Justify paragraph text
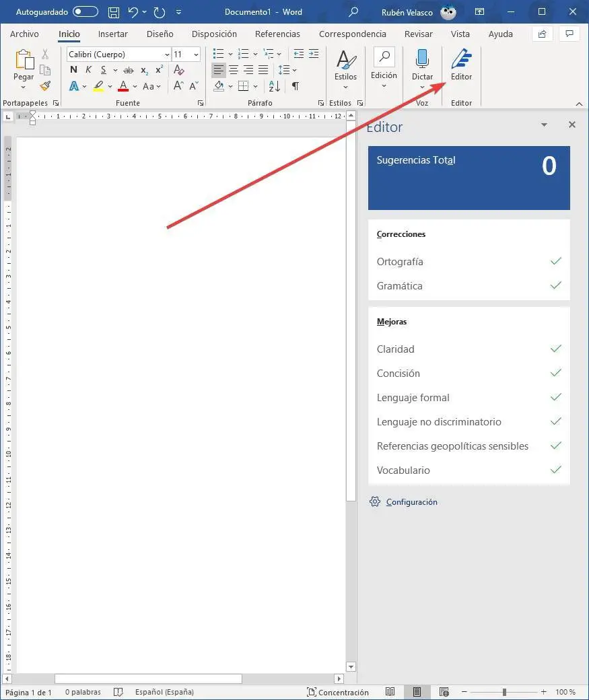 pyautogui.click(x=263, y=70)
